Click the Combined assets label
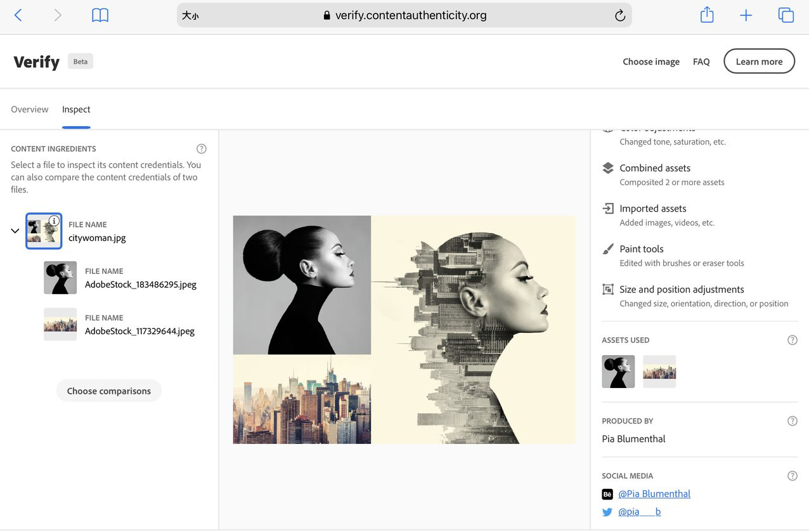Image resolution: width=809 pixels, height=532 pixels. [655, 168]
